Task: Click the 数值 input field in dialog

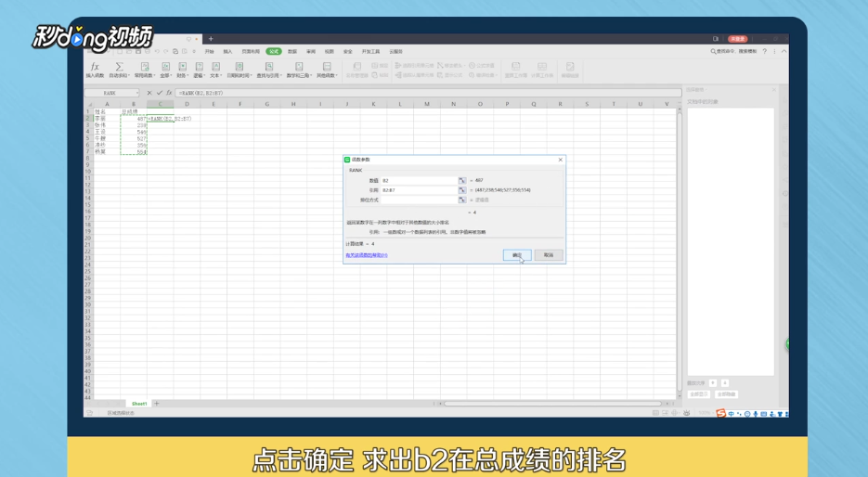Action: tap(419, 180)
